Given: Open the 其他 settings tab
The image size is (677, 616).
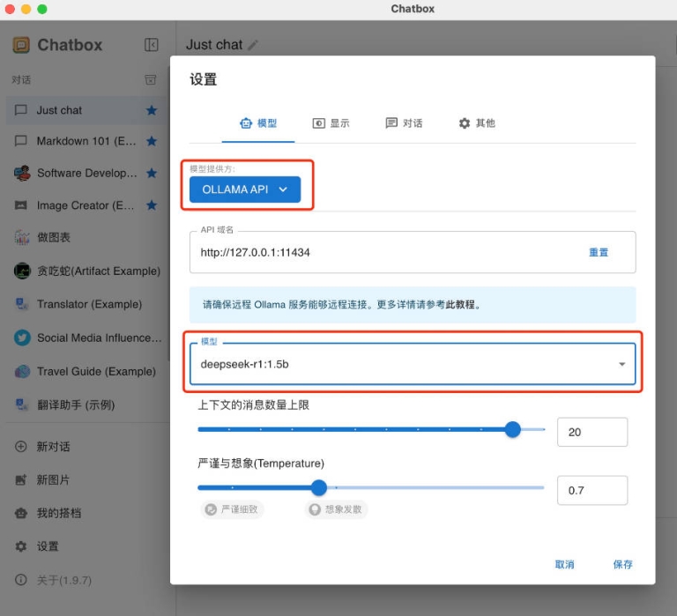Looking at the screenshot, I should (x=477, y=123).
